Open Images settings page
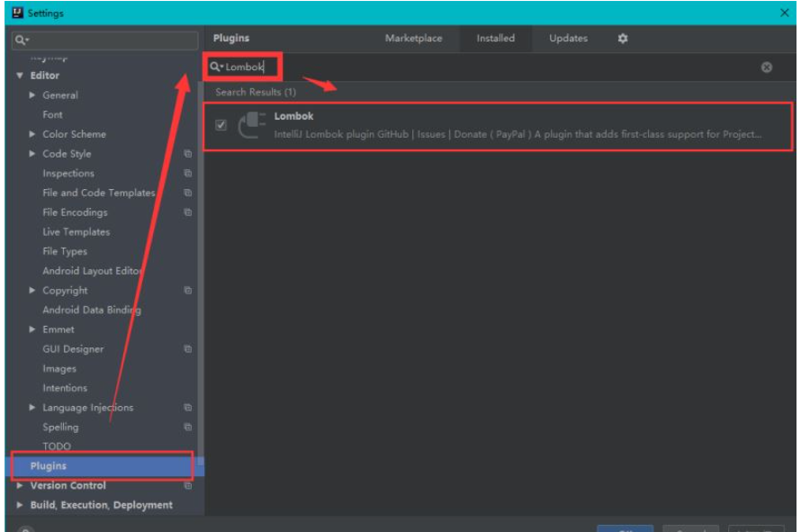This screenshot has height=532, width=801. tap(59, 368)
